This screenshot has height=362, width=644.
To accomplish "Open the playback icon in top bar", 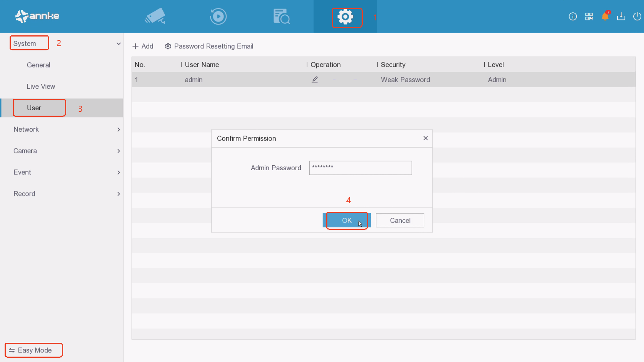I will click(218, 17).
